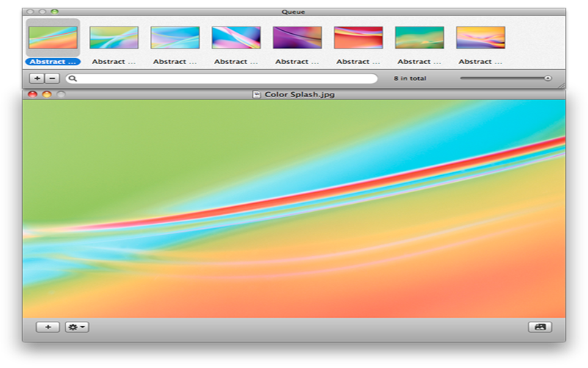Click the "Color Splash.jpg" window title text
The height and width of the screenshot is (368, 588).
(300, 95)
